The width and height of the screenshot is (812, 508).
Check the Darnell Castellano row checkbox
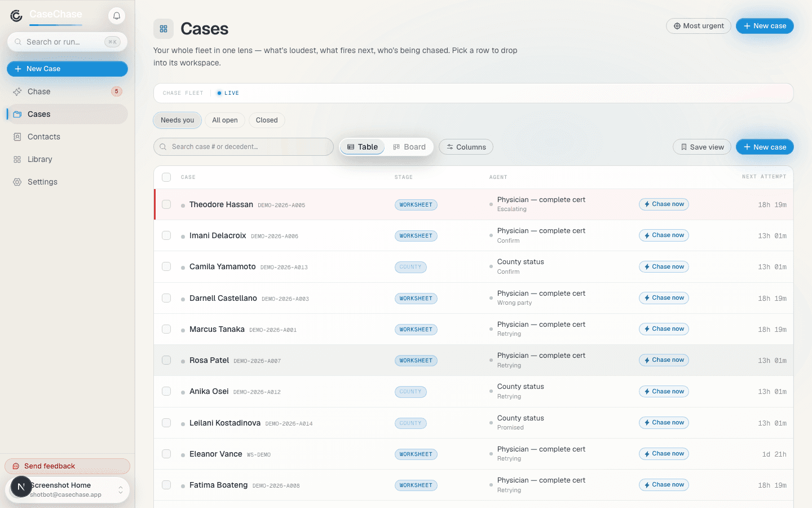pos(166,298)
